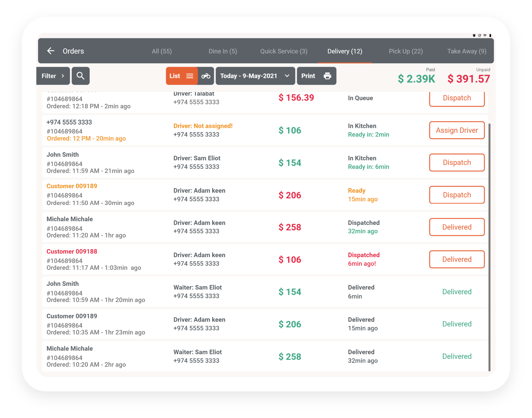This screenshot has width=532, height=418.
Task: Click the hamburger icon inside the List button
Action: [190, 76]
